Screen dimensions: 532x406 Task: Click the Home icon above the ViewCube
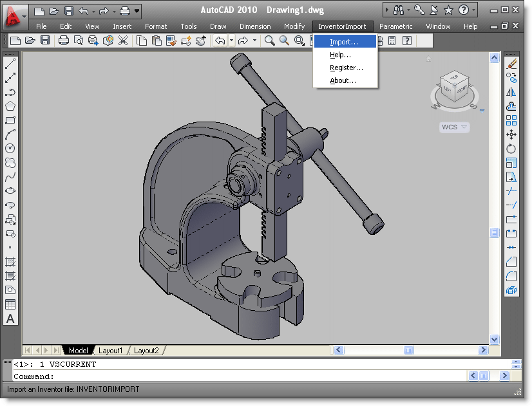pos(428,59)
